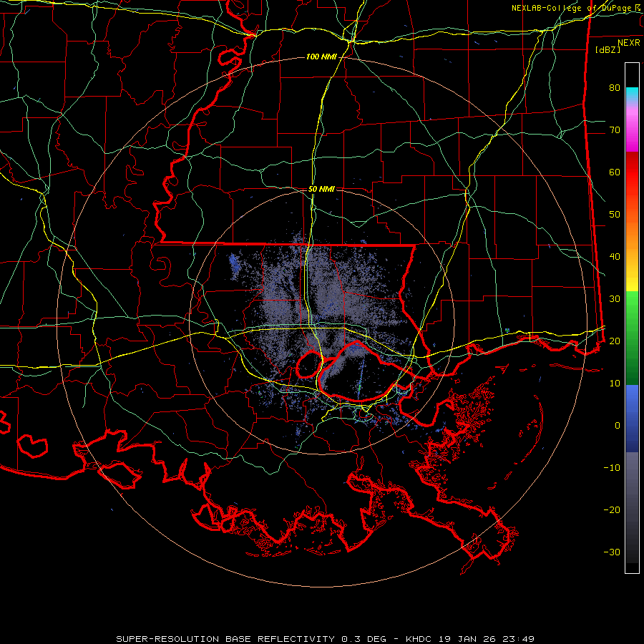Click the -30 value on the dBZ scale
The height and width of the screenshot is (644, 644).
[612, 552]
